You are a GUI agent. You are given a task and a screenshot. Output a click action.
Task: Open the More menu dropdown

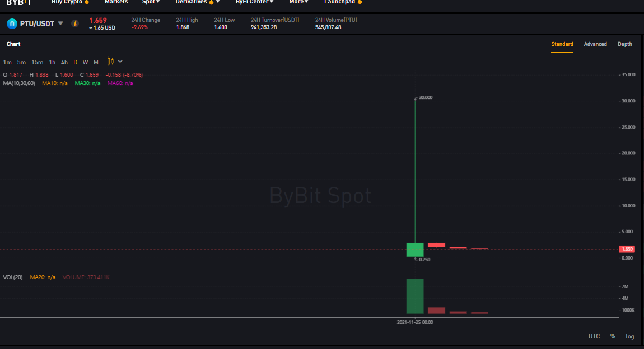tap(298, 2)
